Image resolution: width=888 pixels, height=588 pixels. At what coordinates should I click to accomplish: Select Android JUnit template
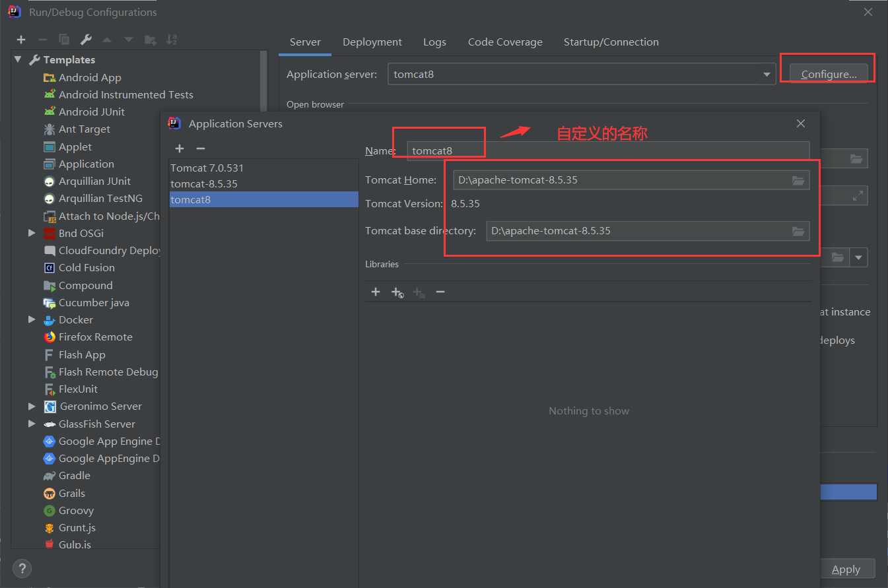tap(92, 112)
